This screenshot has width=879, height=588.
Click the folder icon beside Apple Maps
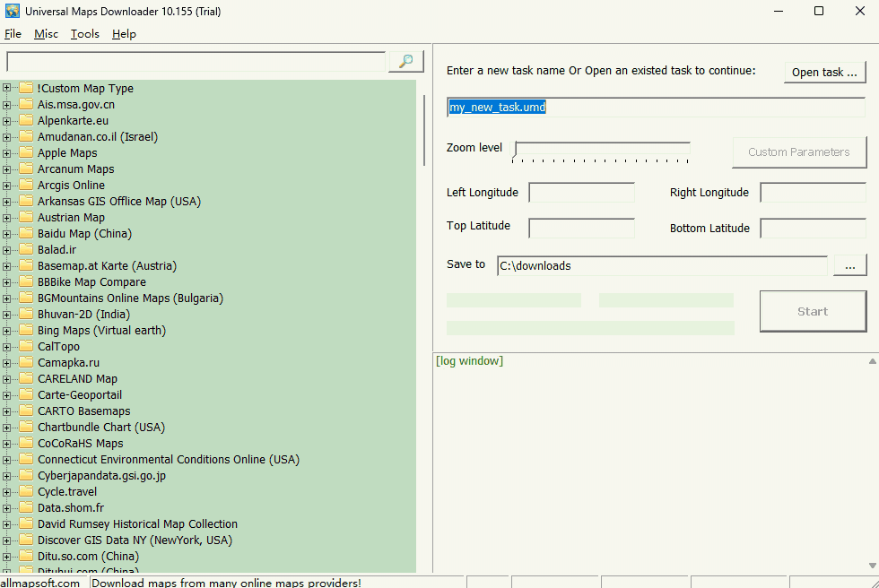[x=25, y=152]
